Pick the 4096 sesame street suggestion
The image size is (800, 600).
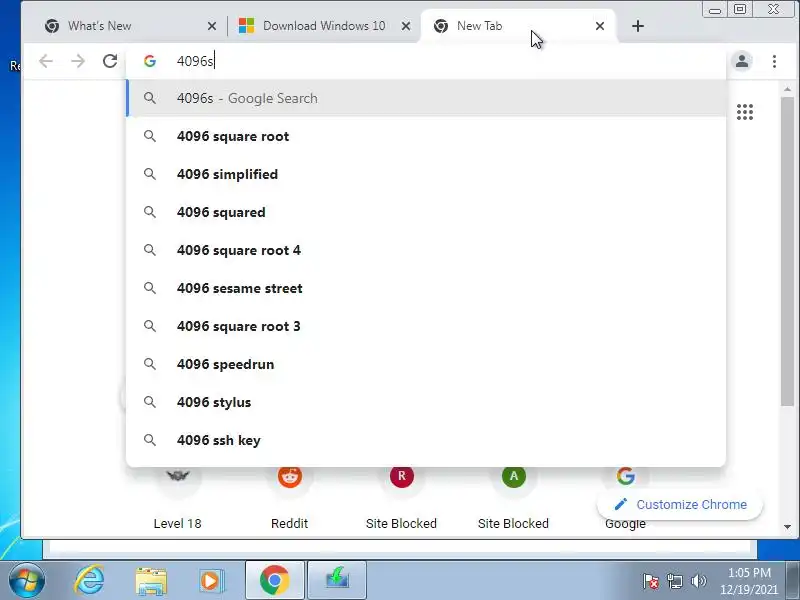tap(426, 288)
